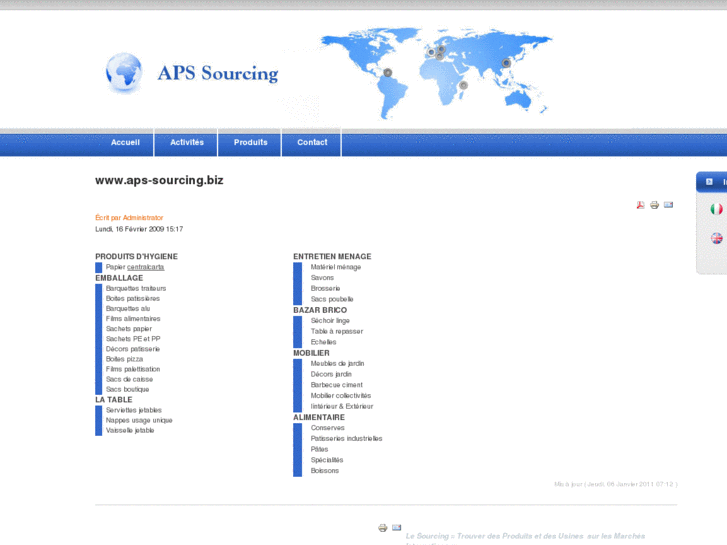This screenshot has height=545, width=727.
Task: Select 'Vaisselle jetable' list item
Action: (130, 430)
